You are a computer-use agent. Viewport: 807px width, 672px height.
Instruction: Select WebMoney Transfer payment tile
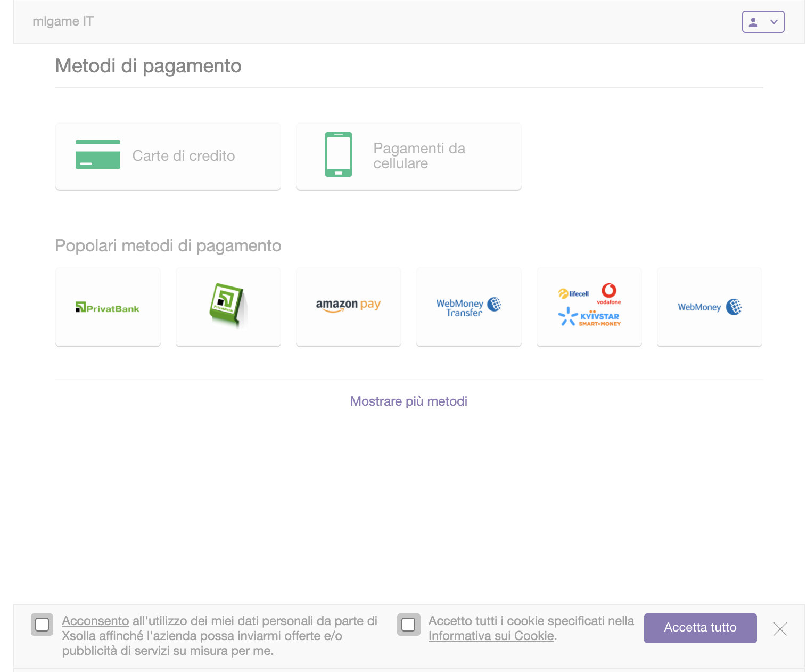(x=469, y=307)
